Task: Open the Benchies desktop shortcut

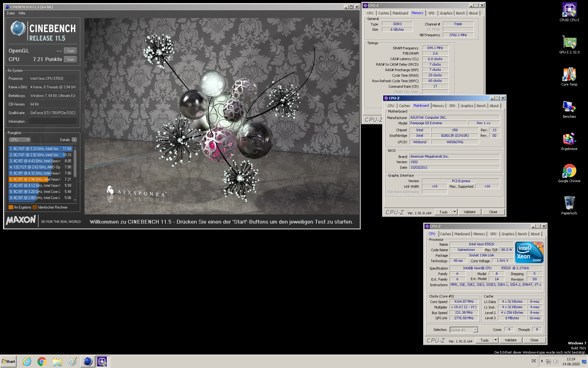Action: click(569, 109)
